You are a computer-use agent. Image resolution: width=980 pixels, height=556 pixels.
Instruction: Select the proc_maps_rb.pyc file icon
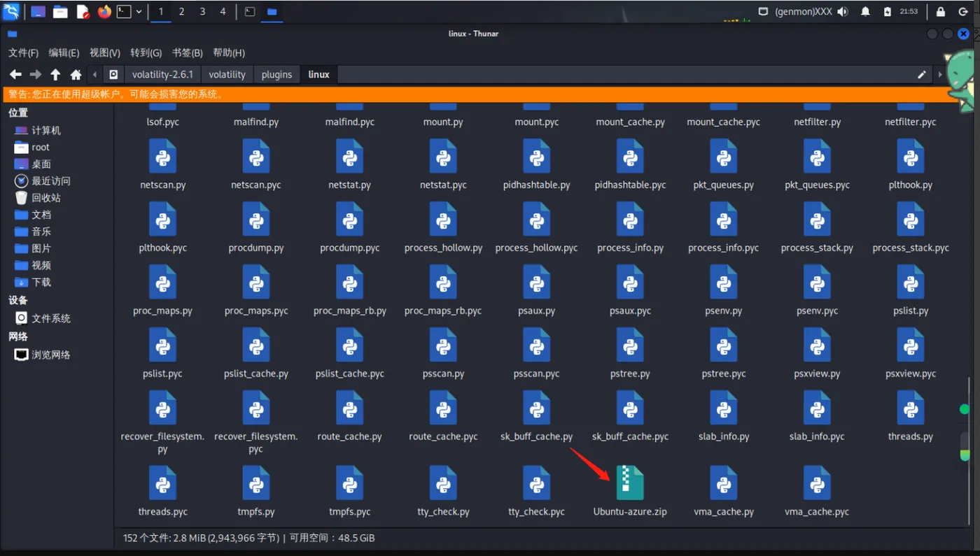(443, 282)
